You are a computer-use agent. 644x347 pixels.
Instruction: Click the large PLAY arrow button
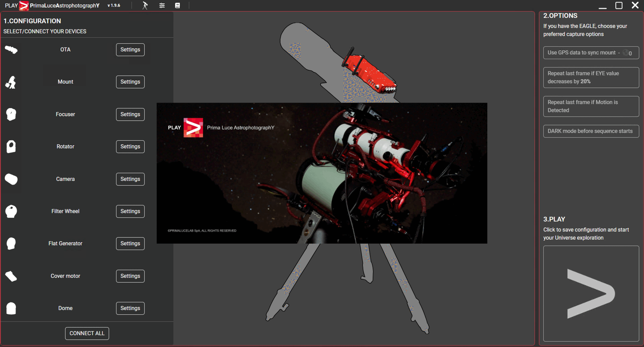click(x=591, y=294)
